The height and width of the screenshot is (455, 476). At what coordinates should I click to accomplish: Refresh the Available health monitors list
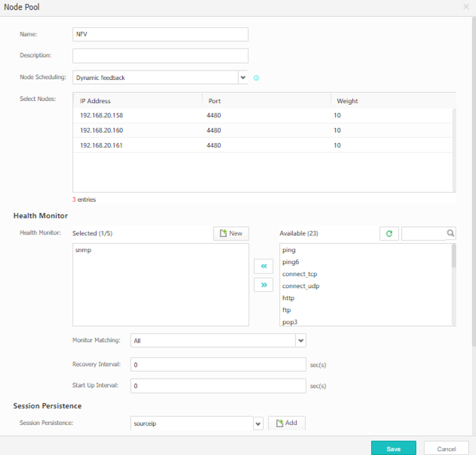(389, 233)
